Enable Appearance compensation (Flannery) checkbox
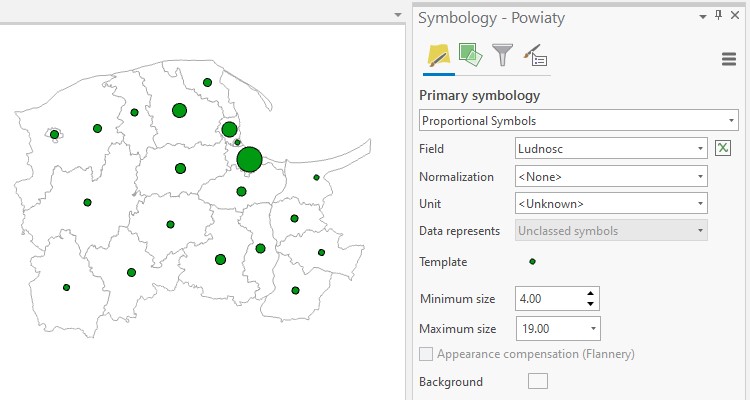Screen dimensions: 750x400 click(x=426, y=354)
